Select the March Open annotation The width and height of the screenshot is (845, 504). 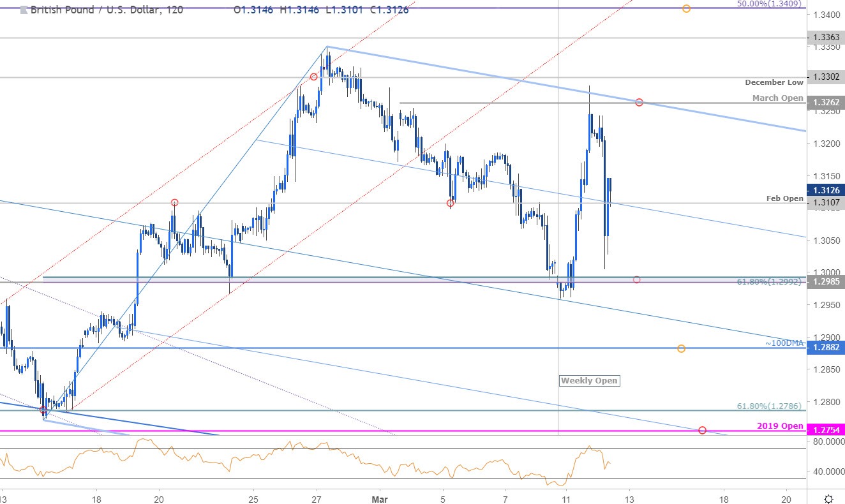pos(778,98)
